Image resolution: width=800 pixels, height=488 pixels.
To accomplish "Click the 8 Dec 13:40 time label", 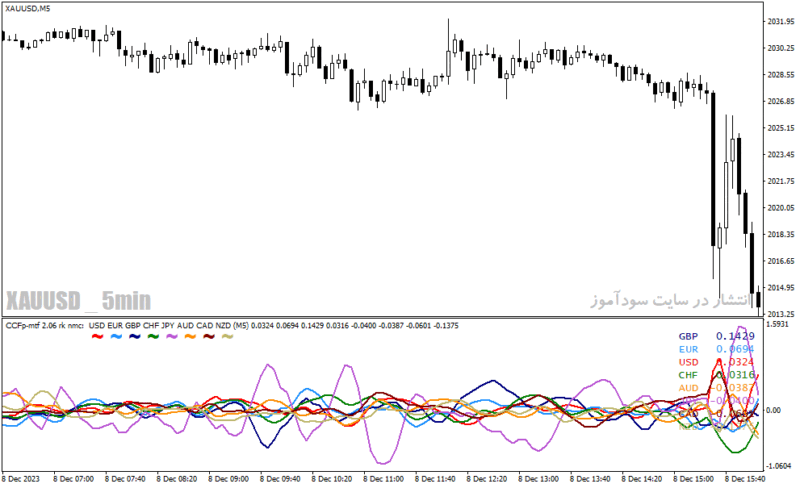I will pyautogui.click(x=590, y=479).
